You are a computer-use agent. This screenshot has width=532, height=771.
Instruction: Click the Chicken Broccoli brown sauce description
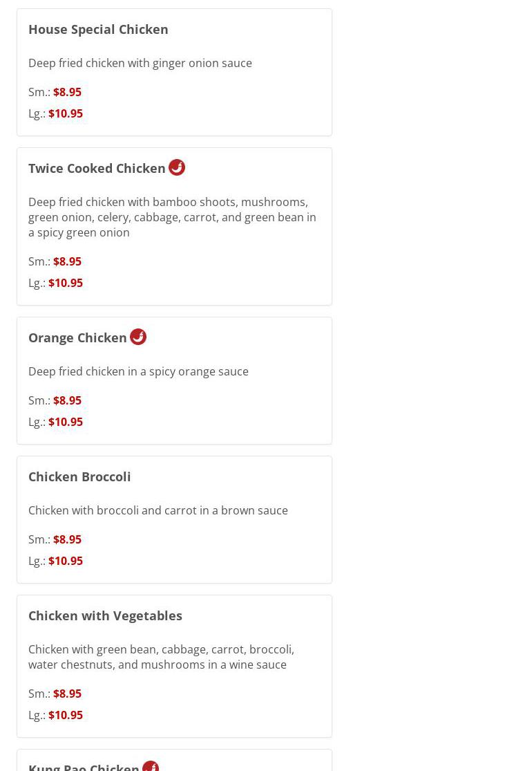pos(158,510)
